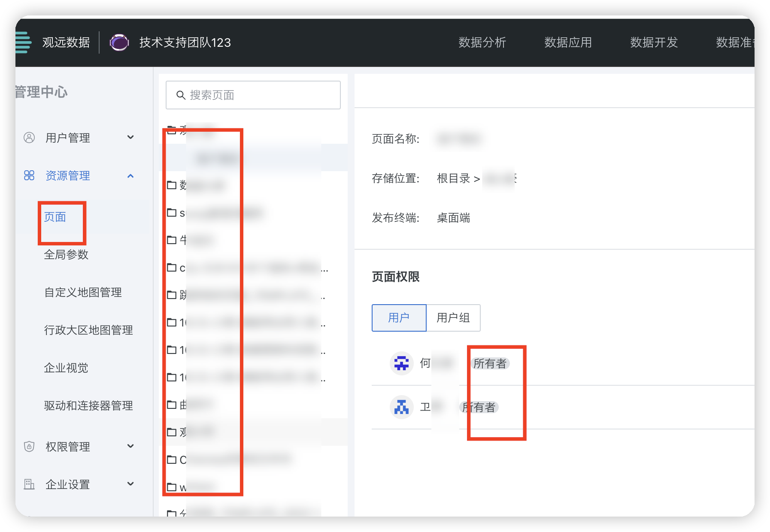Click the 桌面端 value text
The height and width of the screenshot is (532, 770).
[x=454, y=218]
